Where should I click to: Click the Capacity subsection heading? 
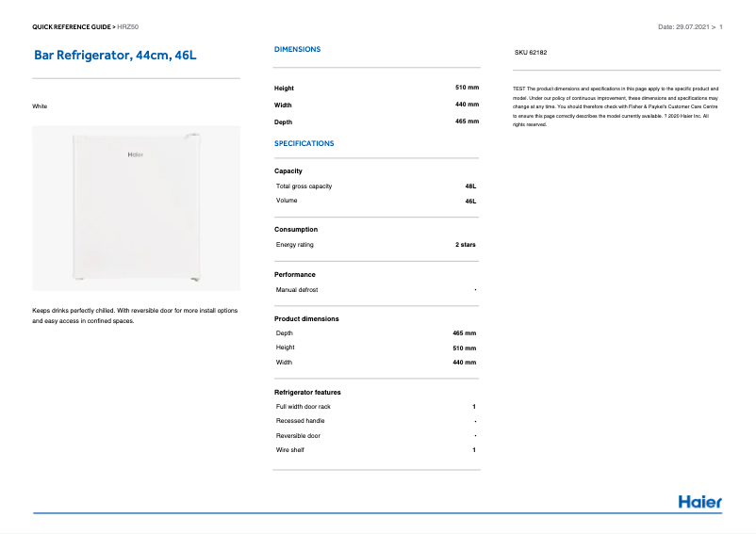pos(288,170)
